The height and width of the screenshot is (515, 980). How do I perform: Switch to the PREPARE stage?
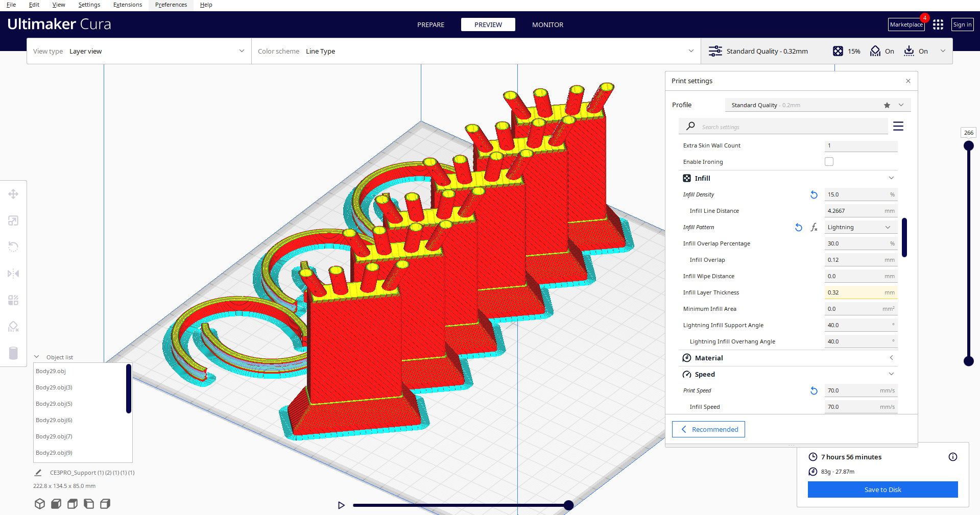431,24
